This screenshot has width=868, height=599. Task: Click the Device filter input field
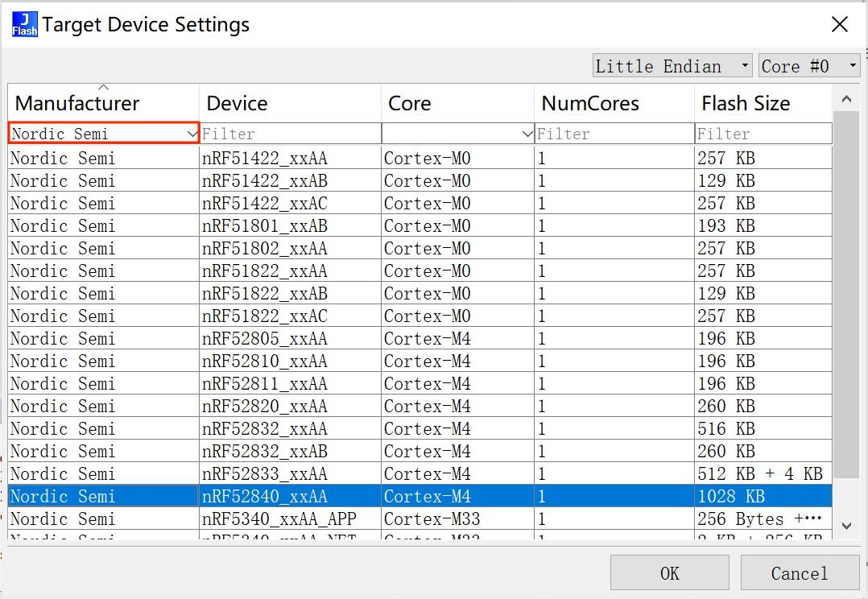pyautogui.click(x=290, y=134)
